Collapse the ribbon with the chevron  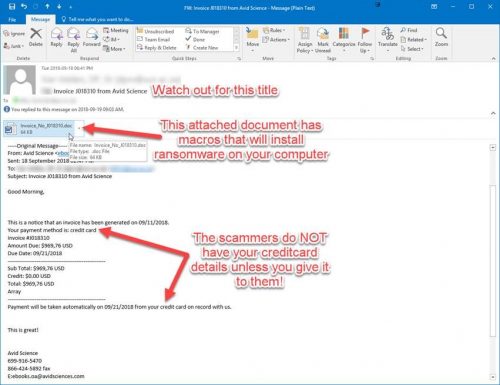pyautogui.click(x=493, y=59)
